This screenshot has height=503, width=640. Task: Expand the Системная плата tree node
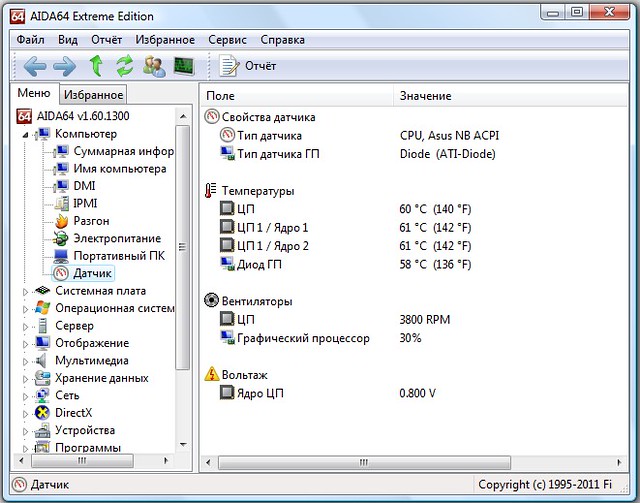pyautogui.click(x=27, y=291)
